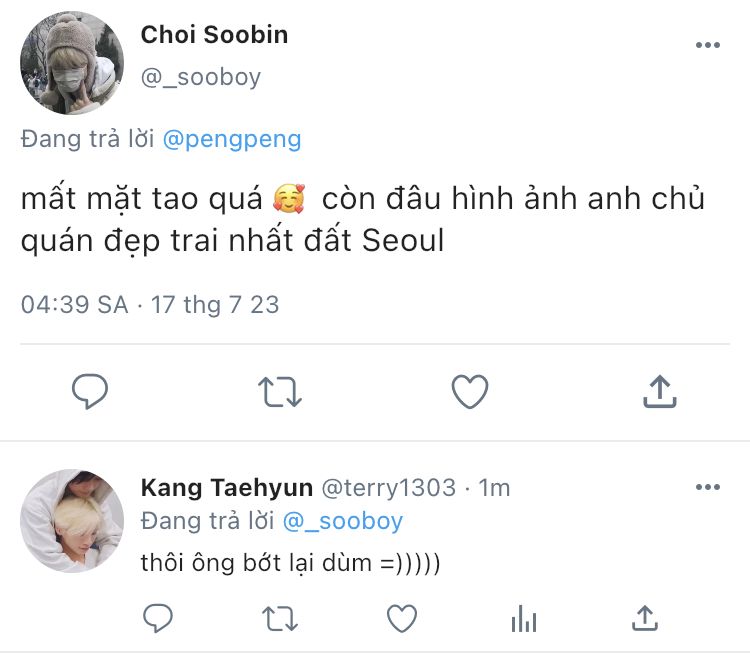Screen dimensions: 750x654
Task: Share Kang Taehyun's reply
Action: coord(646,619)
